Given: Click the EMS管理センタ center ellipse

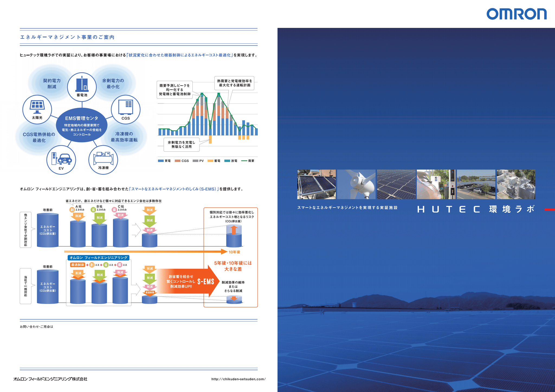Looking at the screenshot, I should [82, 125].
